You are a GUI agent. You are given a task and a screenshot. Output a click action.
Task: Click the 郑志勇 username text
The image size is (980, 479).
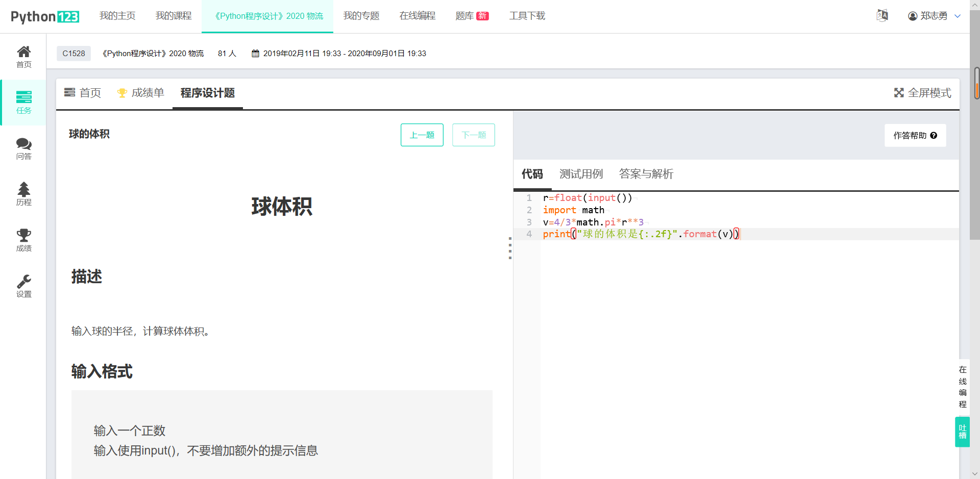934,16
